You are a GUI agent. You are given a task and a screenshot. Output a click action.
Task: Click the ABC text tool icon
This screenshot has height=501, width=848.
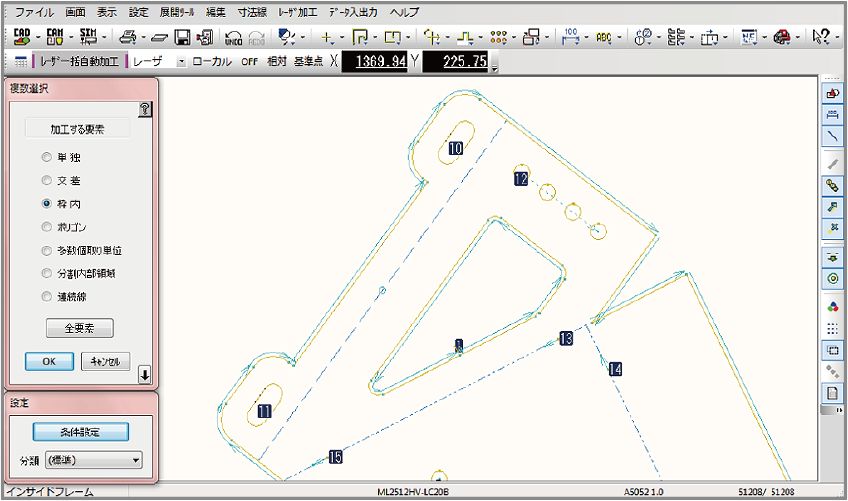pos(604,37)
